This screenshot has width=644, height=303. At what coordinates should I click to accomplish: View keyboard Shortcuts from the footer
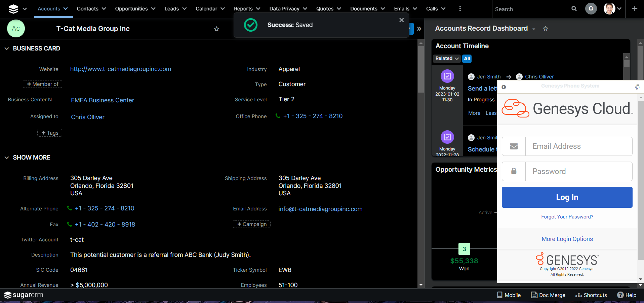591,295
